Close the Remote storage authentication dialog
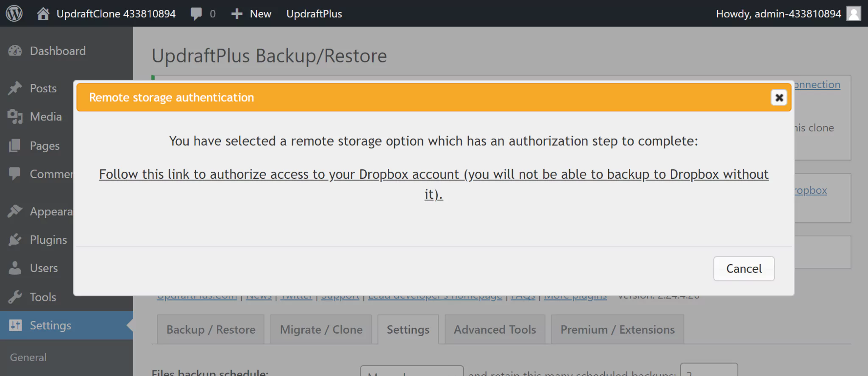The width and height of the screenshot is (868, 376). [x=779, y=97]
